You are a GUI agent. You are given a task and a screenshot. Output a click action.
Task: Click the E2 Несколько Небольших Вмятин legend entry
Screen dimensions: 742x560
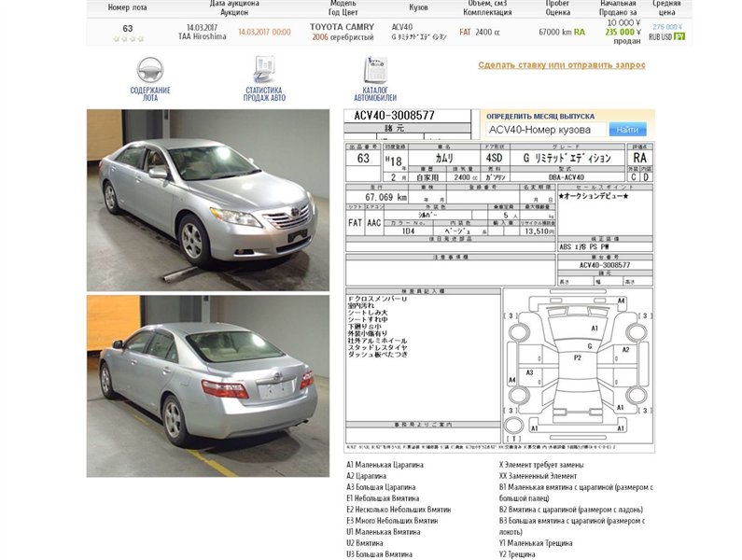399,510
